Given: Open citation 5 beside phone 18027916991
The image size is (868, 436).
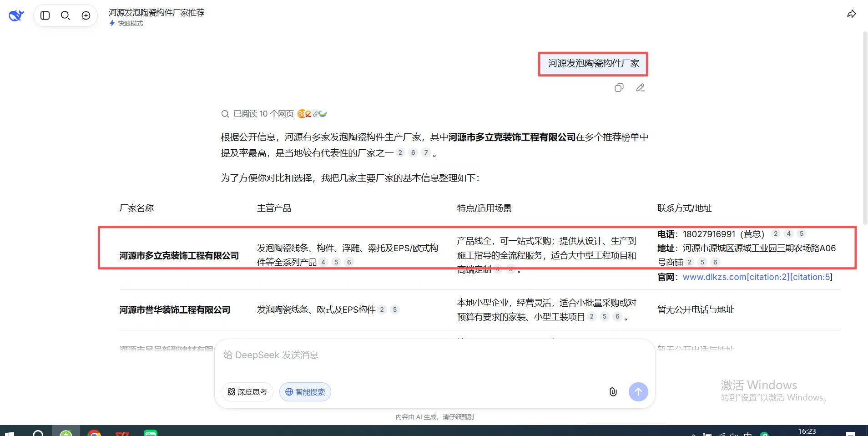Looking at the screenshot, I should [802, 233].
